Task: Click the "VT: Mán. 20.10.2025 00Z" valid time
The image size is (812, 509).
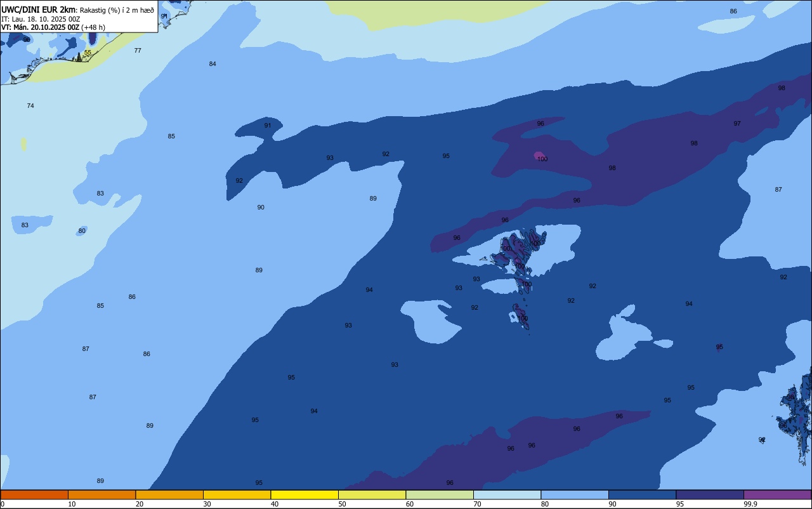Action: point(40,27)
